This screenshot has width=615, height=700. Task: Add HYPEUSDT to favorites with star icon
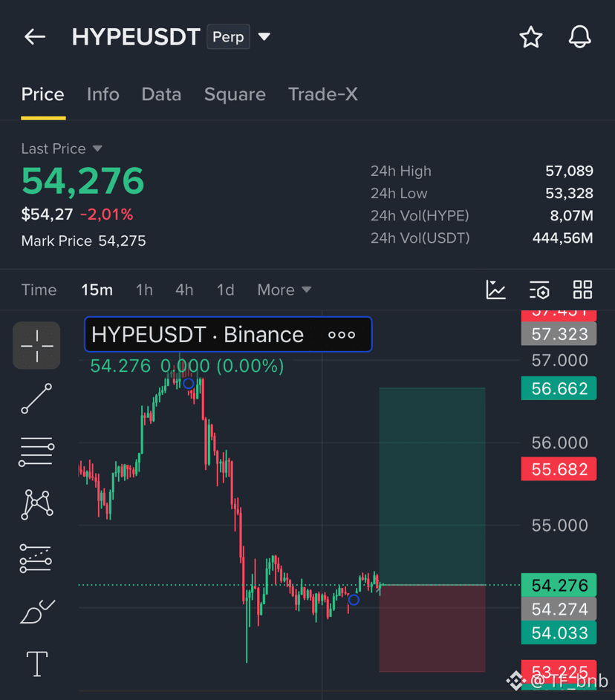point(530,36)
